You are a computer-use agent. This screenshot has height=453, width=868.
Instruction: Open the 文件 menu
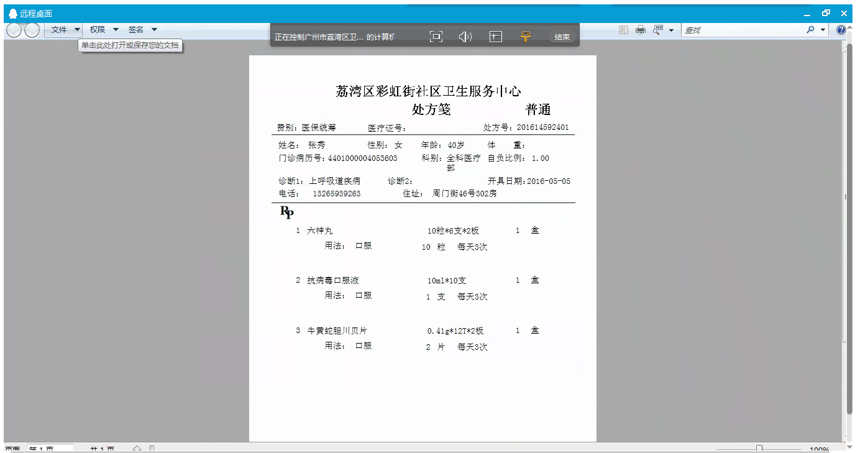(x=59, y=30)
